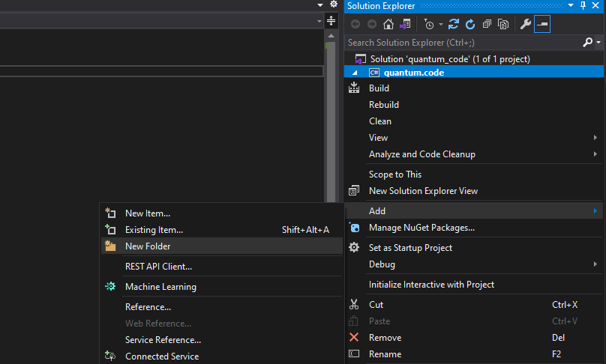Image resolution: width=606 pixels, height=364 pixels.
Task: Click the Home icon in Solution Explorer toolbar
Action: click(388, 24)
